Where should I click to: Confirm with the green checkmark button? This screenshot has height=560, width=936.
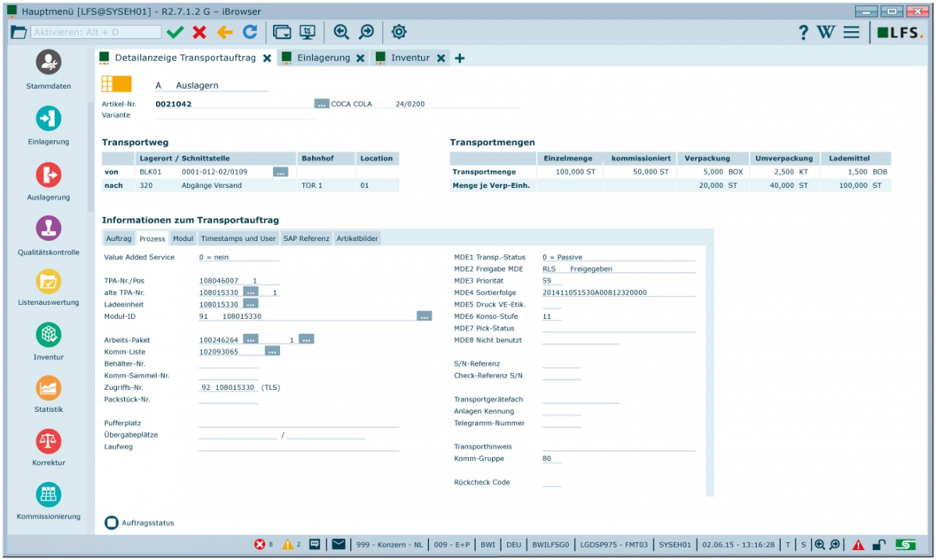tap(175, 32)
